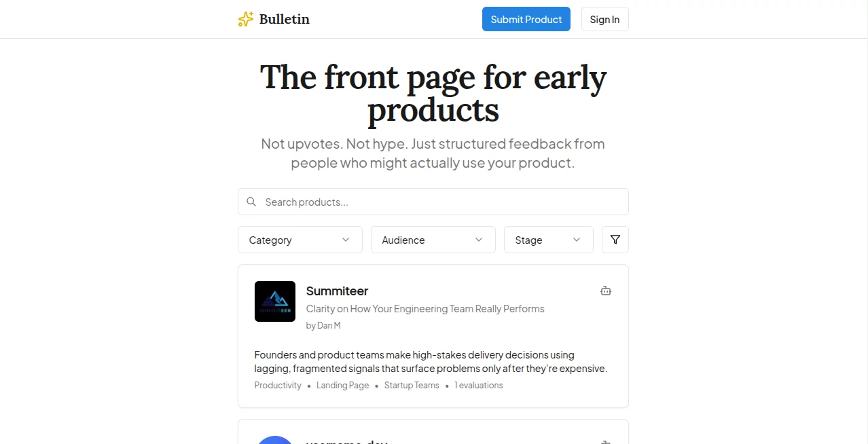Screen dimensions: 868x444
Task: Click the Summiteer mountain logo thumbnail
Action: pyautogui.click(x=274, y=301)
